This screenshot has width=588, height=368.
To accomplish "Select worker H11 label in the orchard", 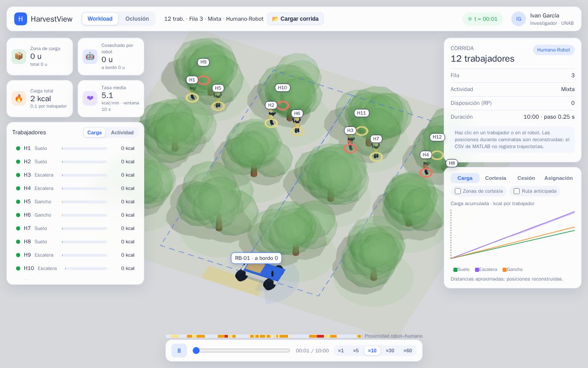I will click(x=362, y=113).
